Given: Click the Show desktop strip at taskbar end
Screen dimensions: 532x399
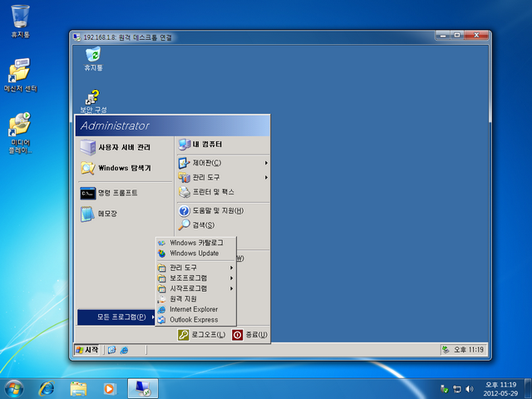Looking at the screenshot, I should (528, 389).
